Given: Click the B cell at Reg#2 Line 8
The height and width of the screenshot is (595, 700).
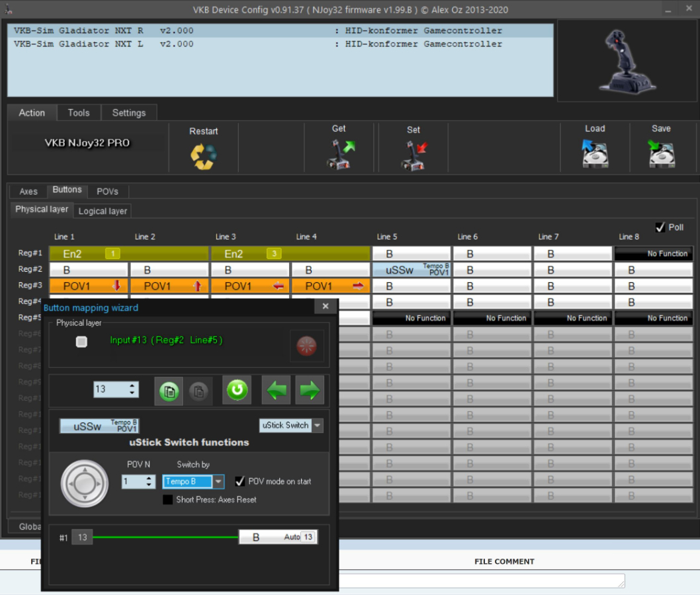Looking at the screenshot, I should tap(654, 270).
